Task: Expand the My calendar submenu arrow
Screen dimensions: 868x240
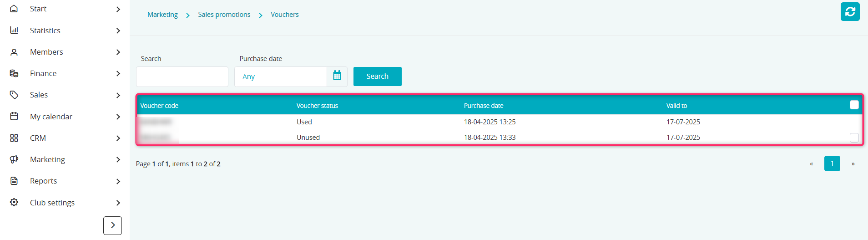Action: (x=118, y=117)
